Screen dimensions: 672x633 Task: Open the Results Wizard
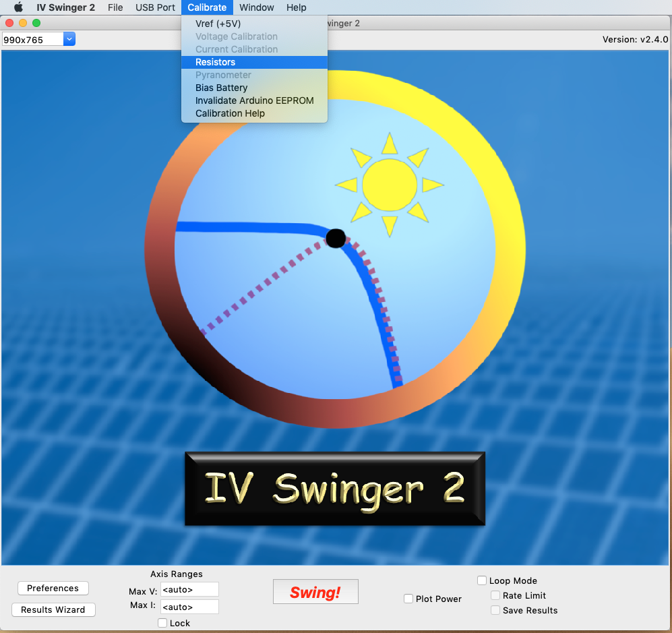[53, 609]
